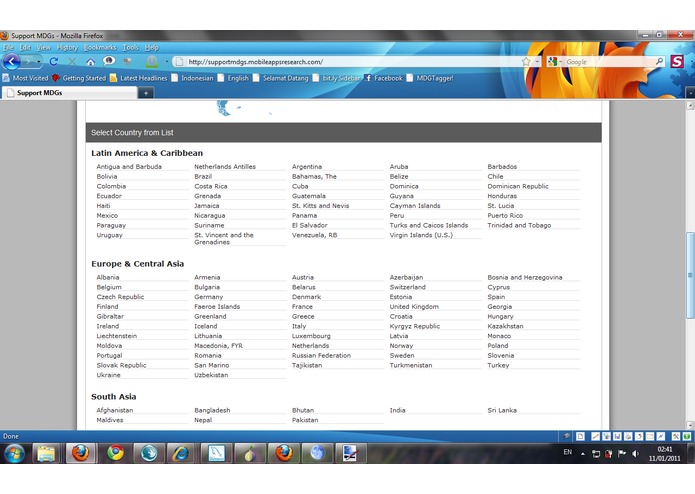Click the stop loading X icon
The height and width of the screenshot is (494, 695).
(x=72, y=62)
